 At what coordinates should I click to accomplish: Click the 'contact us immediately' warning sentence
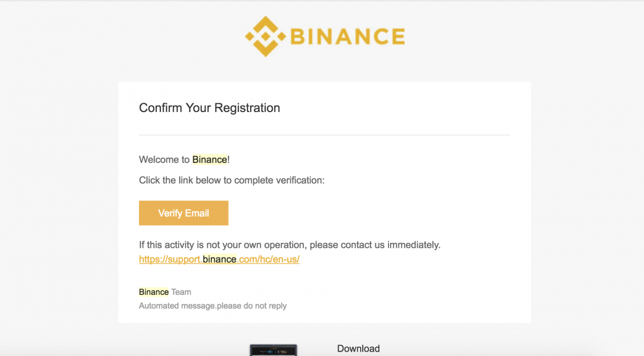coord(290,245)
